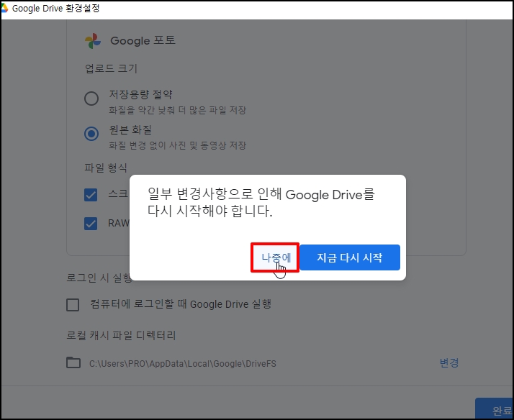514x420 pixels.
Task: Select the 저장용량 절약 radio option
Action: click(x=91, y=99)
